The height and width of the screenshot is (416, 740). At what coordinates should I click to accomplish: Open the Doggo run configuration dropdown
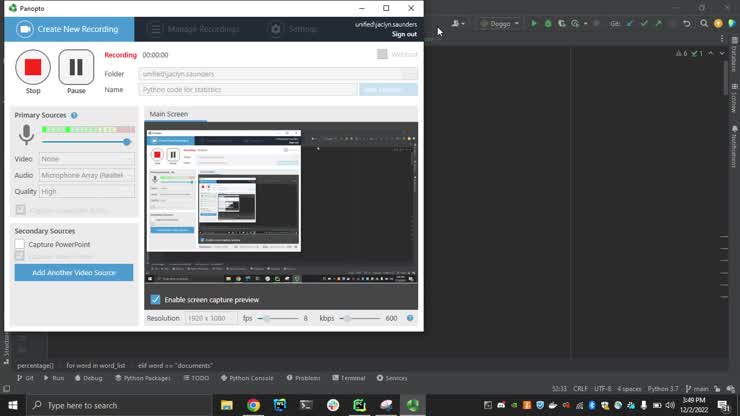point(500,23)
